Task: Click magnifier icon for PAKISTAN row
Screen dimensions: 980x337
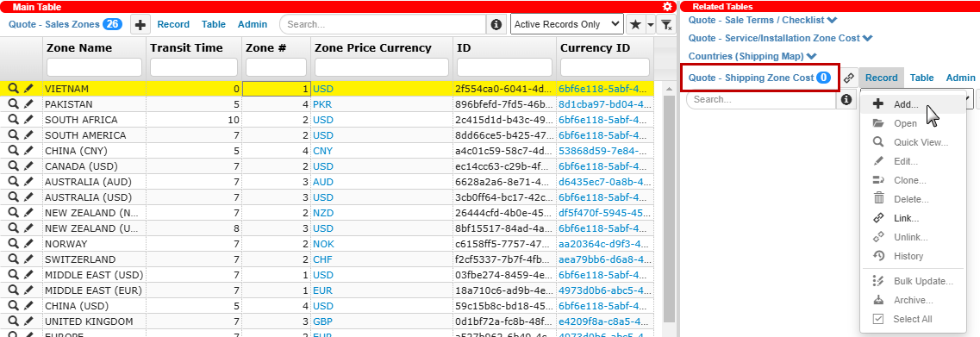Action: point(13,104)
